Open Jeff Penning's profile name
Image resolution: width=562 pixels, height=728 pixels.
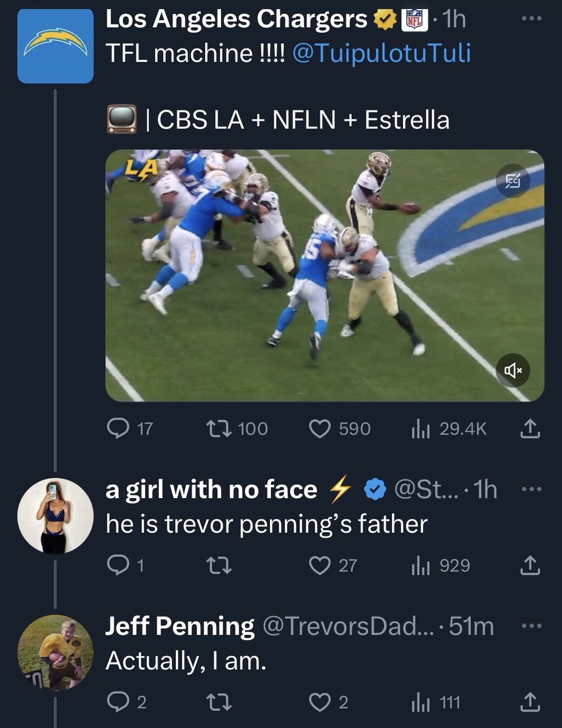coord(180,626)
